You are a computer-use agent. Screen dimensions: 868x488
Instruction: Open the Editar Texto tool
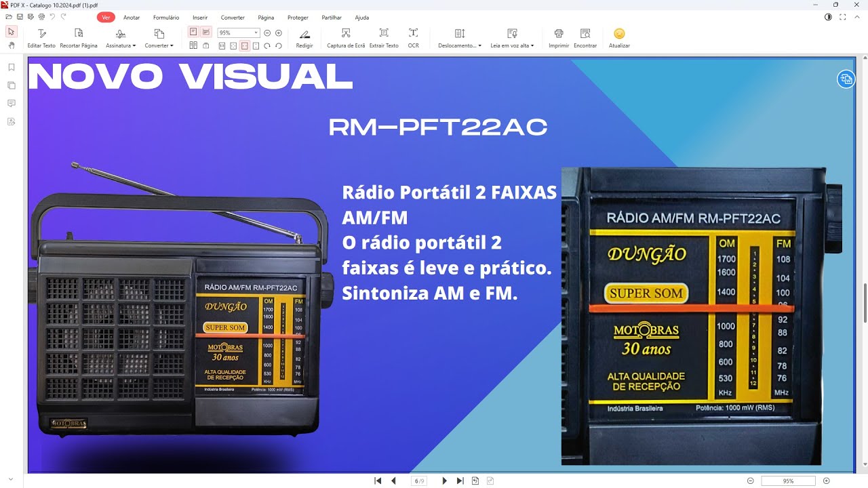click(x=41, y=39)
